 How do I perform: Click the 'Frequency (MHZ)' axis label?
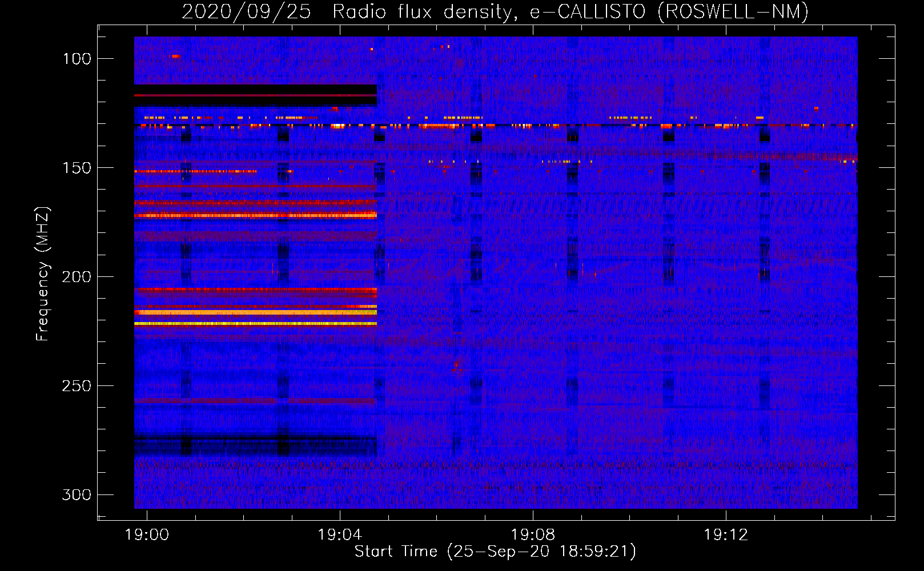click(x=43, y=274)
